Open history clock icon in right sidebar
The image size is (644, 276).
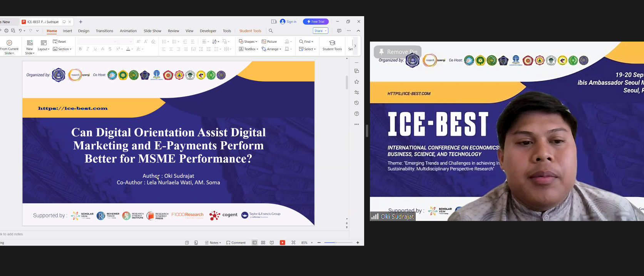357,103
